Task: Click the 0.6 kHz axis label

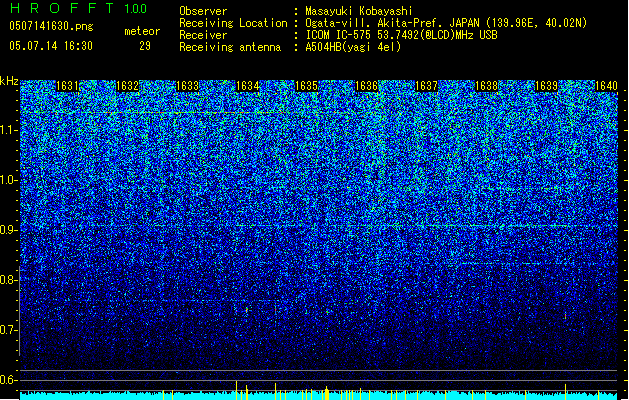Action: click(x=8, y=380)
